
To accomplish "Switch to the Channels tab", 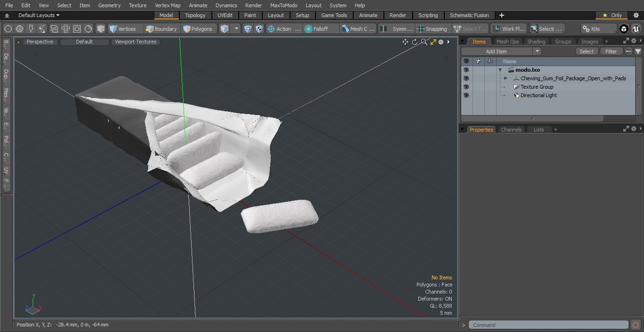I will 511,130.
